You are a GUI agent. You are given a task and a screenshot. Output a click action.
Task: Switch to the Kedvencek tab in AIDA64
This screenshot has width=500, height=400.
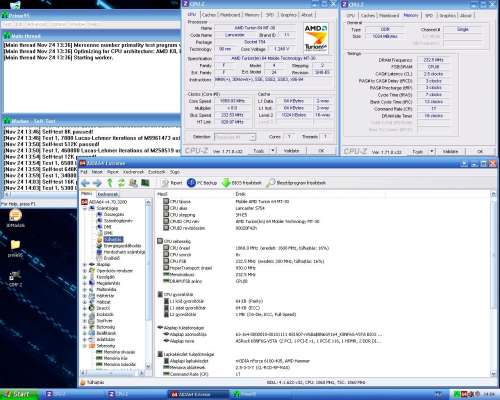pyautogui.click(x=107, y=194)
